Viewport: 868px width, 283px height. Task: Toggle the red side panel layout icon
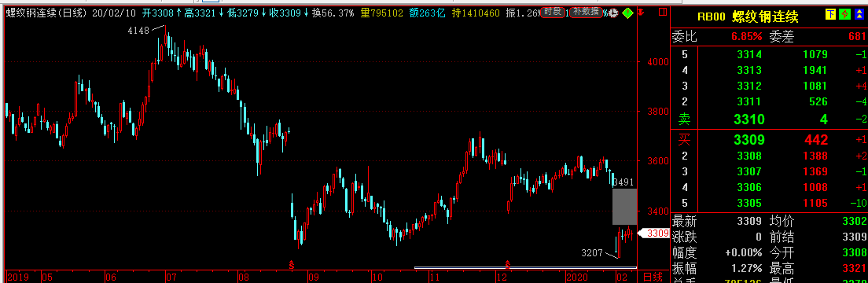[663, 12]
